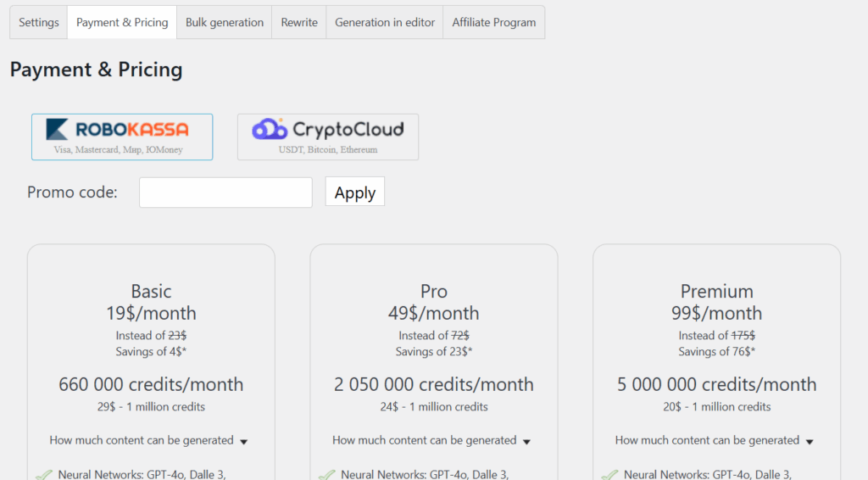Open the Settings tab
This screenshot has width=868, height=480.
(x=39, y=23)
